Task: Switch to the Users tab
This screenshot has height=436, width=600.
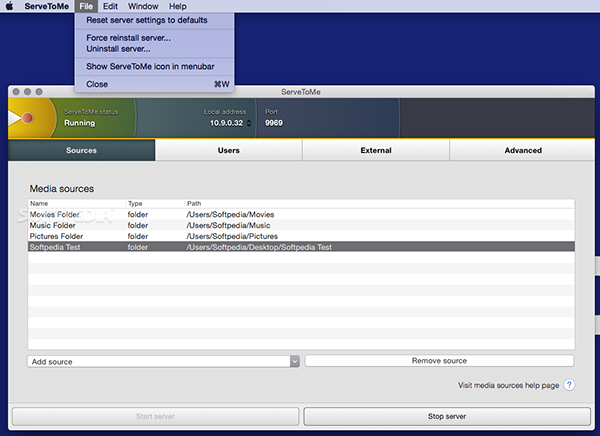Action: [229, 150]
